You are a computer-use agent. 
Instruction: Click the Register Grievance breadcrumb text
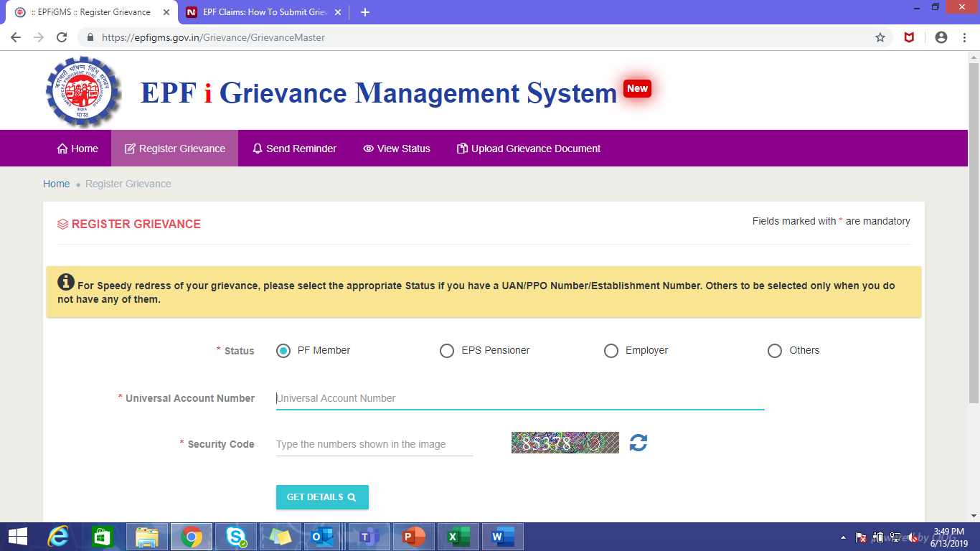[x=128, y=184]
